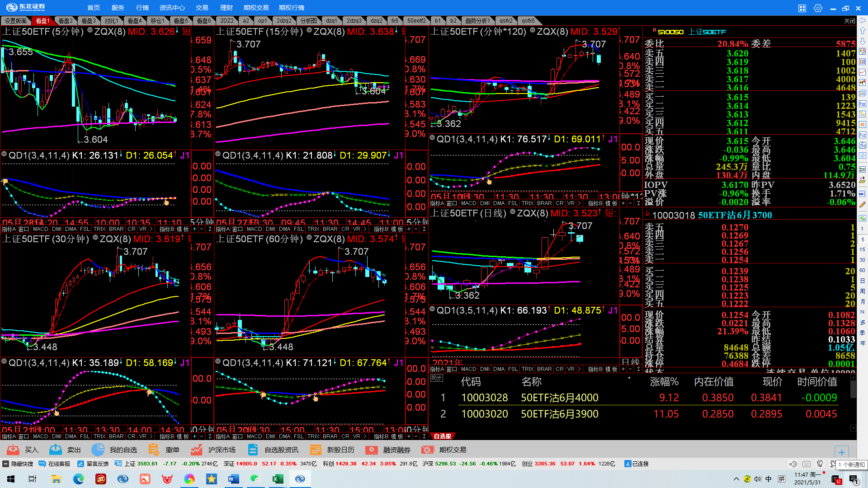Click the 关闭 button at top right
868x488 pixels.
coord(849,21)
